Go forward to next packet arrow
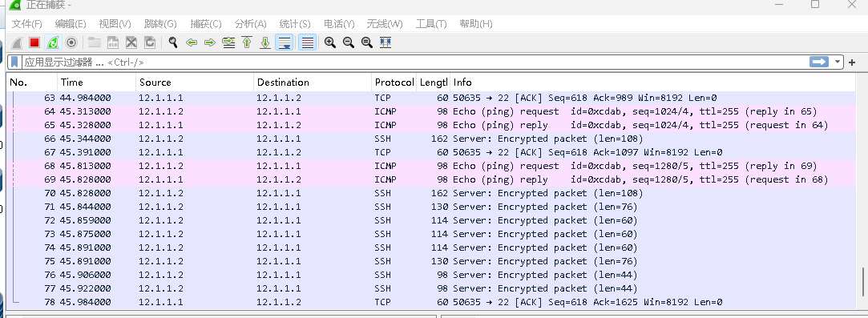 210,42
